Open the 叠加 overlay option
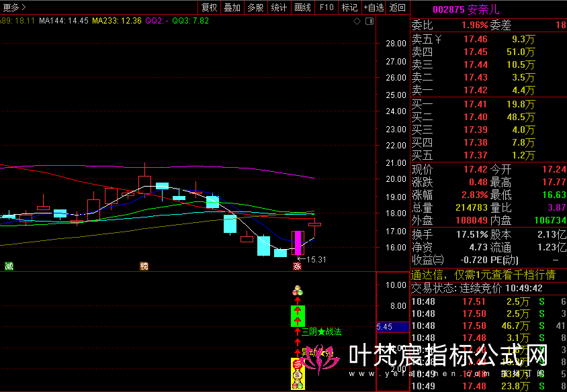The width and height of the screenshot is (567, 392). coord(232,7)
